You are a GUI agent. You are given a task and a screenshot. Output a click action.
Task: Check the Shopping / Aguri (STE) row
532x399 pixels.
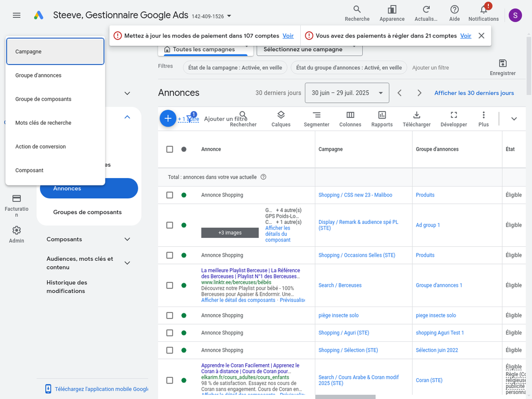[170, 333]
